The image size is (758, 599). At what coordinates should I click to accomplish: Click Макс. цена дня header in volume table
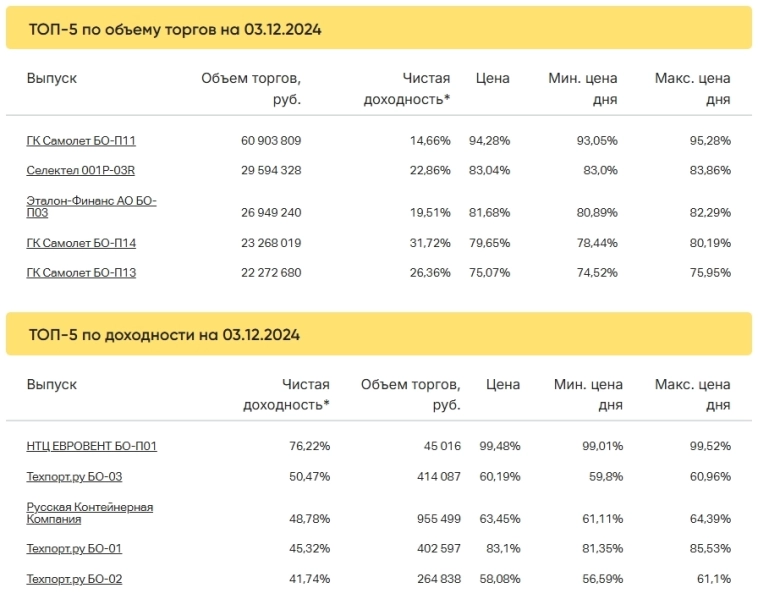tap(692, 88)
